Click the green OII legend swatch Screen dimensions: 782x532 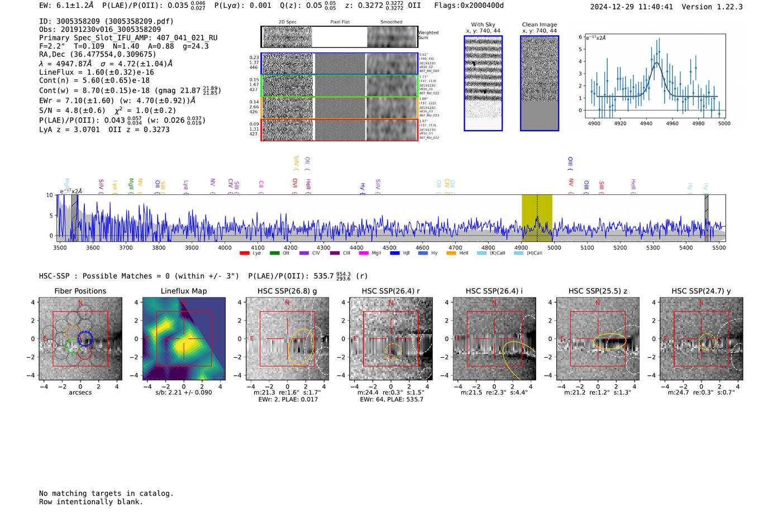coord(274,253)
